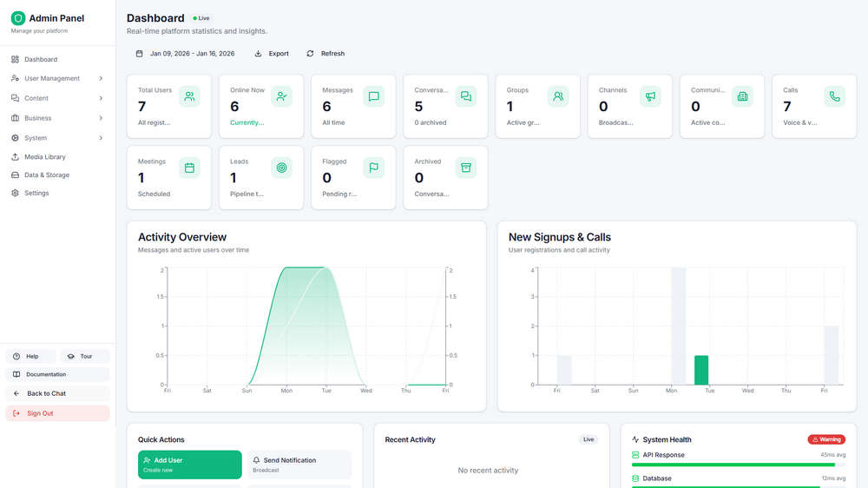
Task: Click the Messages chat bubble icon
Action: pos(373,96)
